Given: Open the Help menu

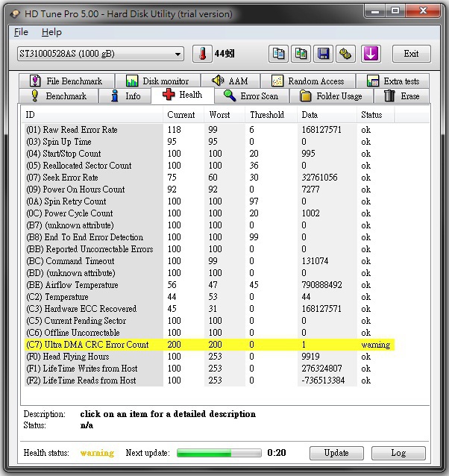Looking at the screenshot, I should [x=51, y=32].
